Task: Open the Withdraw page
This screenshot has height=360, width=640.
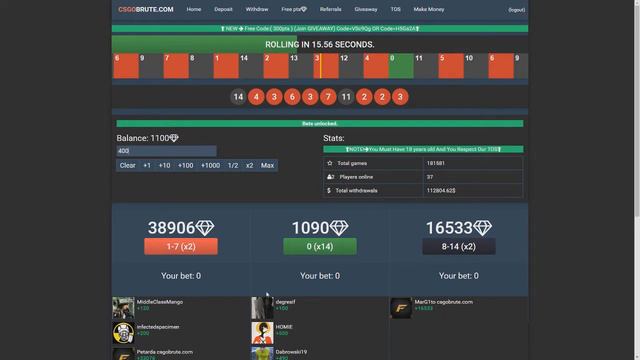Action: click(x=257, y=9)
